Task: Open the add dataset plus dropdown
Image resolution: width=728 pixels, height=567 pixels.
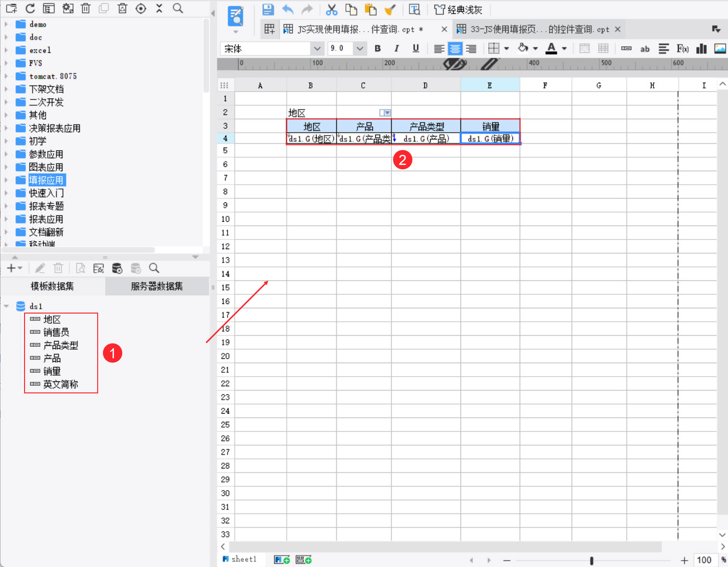Action: point(14,268)
